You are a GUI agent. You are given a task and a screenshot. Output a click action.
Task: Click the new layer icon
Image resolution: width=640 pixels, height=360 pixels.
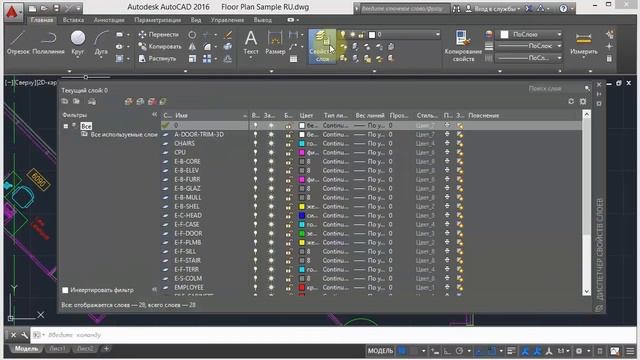pos(129,102)
